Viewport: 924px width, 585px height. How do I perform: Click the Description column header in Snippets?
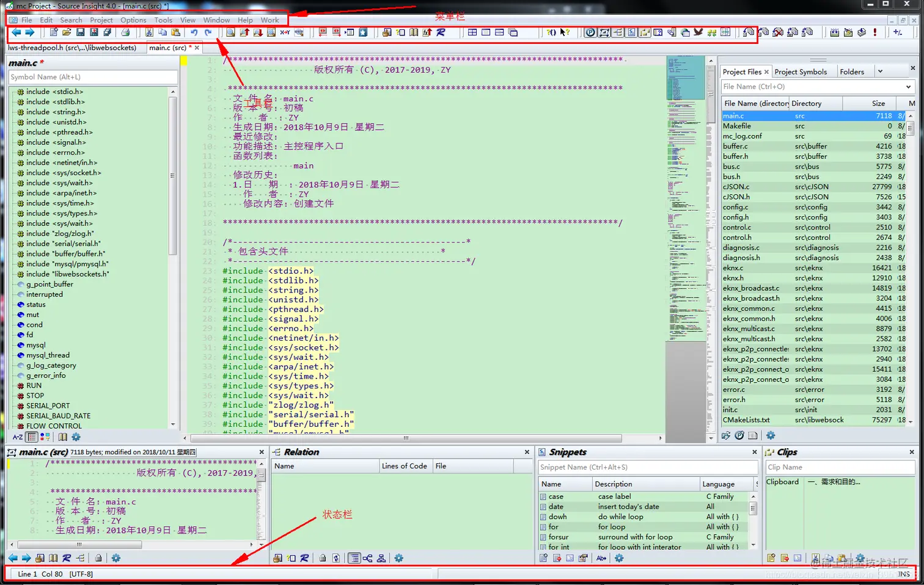click(x=645, y=484)
